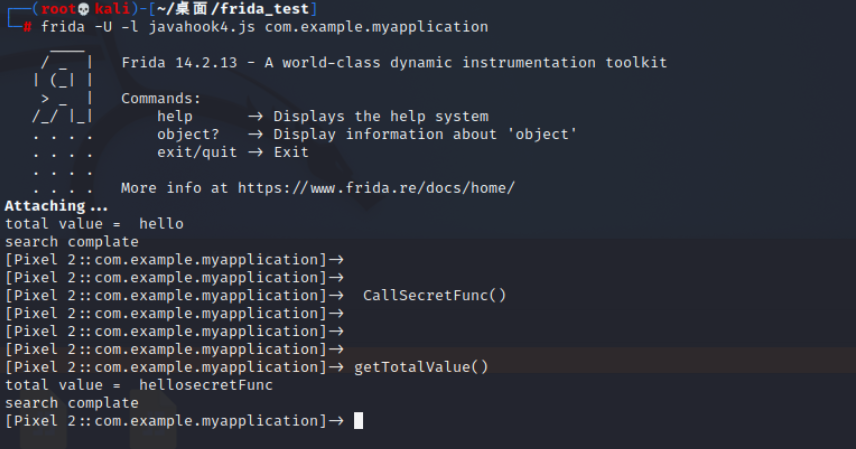Click the CallSecretFunc() call text
Image resolution: width=856 pixels, height=449 pixels.
click(x=434, y=295)
